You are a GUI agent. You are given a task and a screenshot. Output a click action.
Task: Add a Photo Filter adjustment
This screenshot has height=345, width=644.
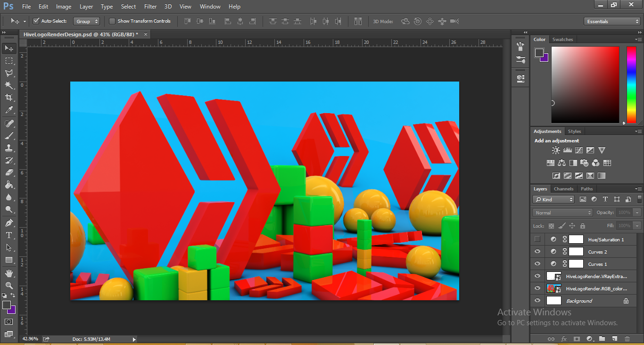585,163
